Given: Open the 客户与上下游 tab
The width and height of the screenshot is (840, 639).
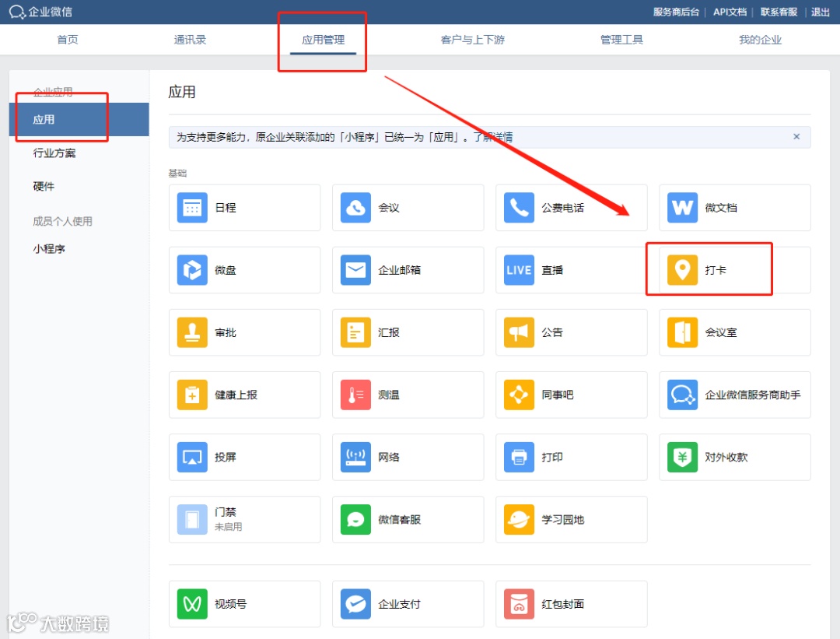Looking at the screenshot, I should [x=473, y=40].
